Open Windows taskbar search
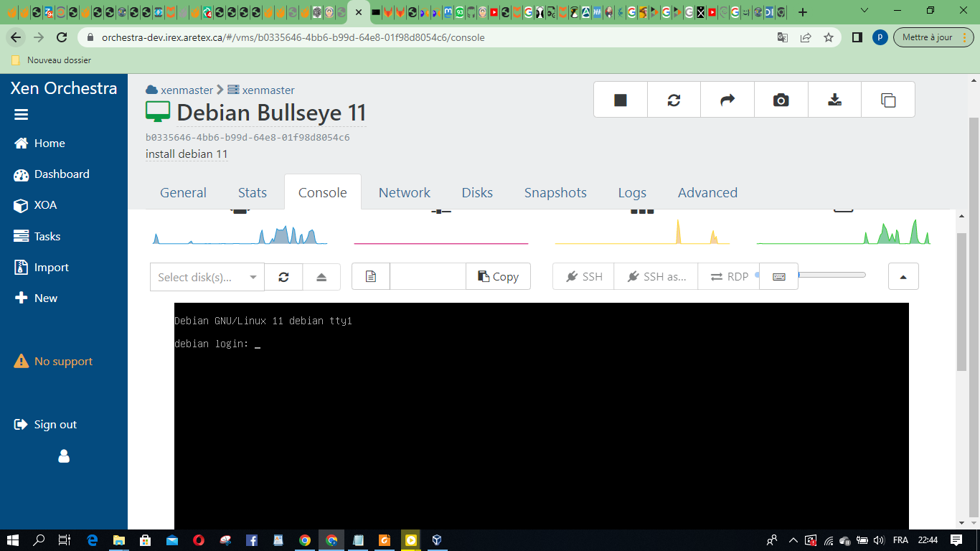Viewport: 980px width, 551px height. click(x=39, y=540)
